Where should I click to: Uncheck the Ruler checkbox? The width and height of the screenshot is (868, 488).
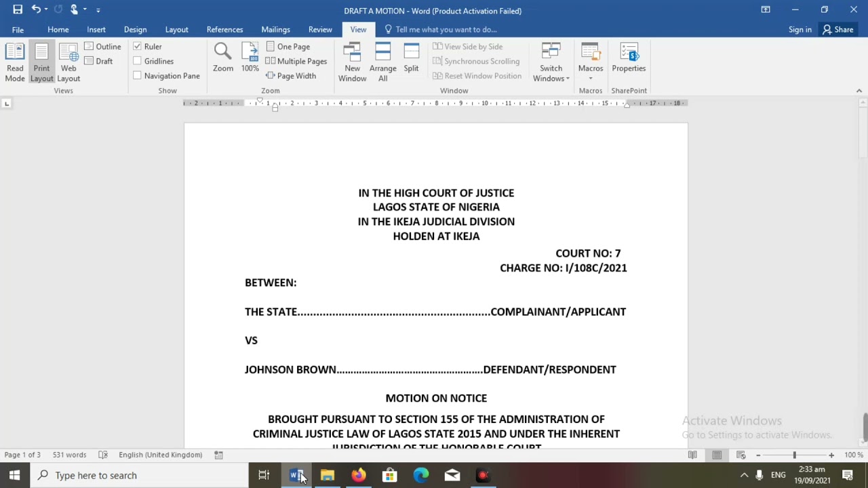[x=138, y=47]
